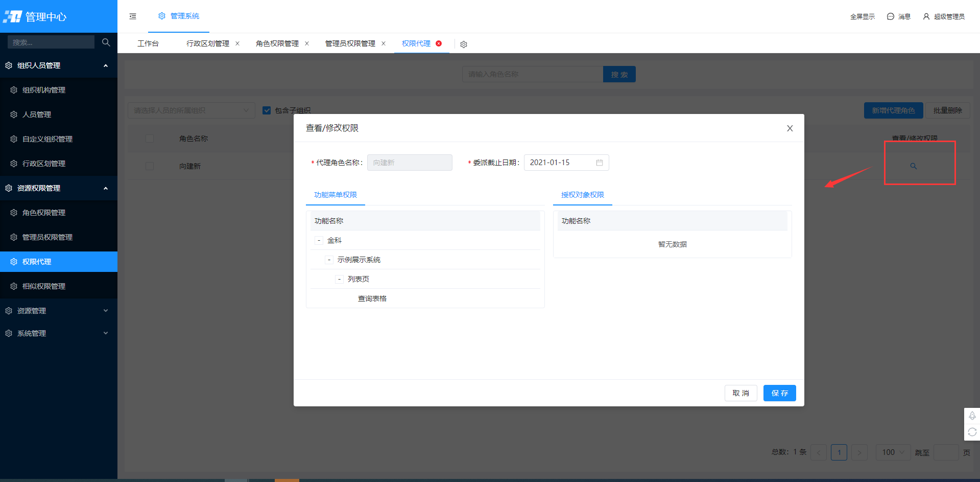980x482 pixels.
Task: Open the 消息 message icon
Action: tap(890, 16)
